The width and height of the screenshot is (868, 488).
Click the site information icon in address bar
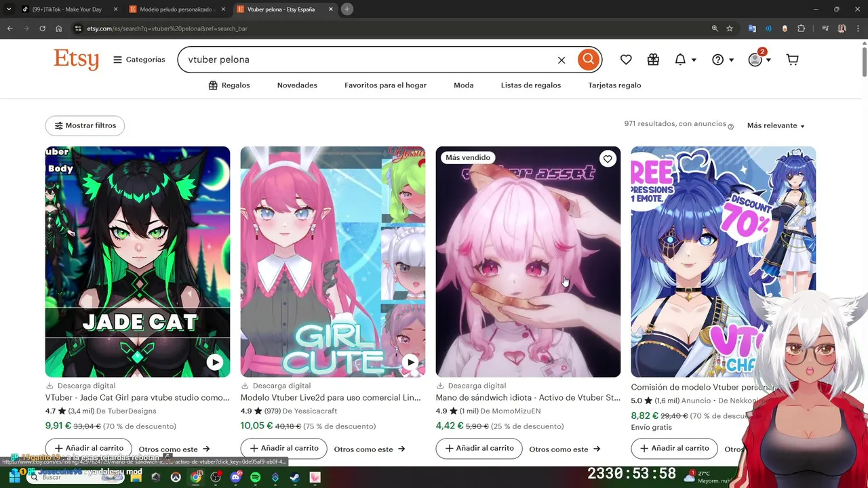(x=78, y=28)
